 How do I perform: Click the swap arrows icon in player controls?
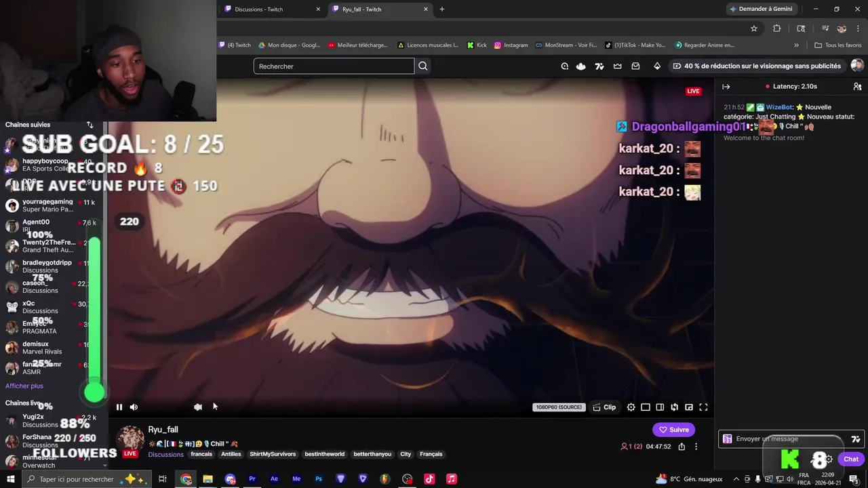coord(674,407)
